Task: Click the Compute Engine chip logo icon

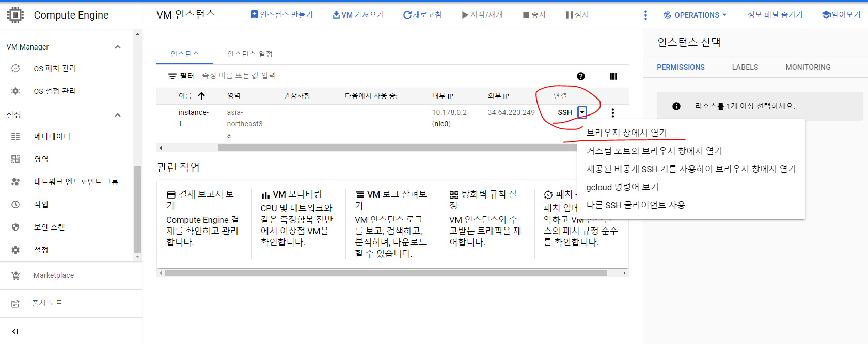Action: point(15,15)
